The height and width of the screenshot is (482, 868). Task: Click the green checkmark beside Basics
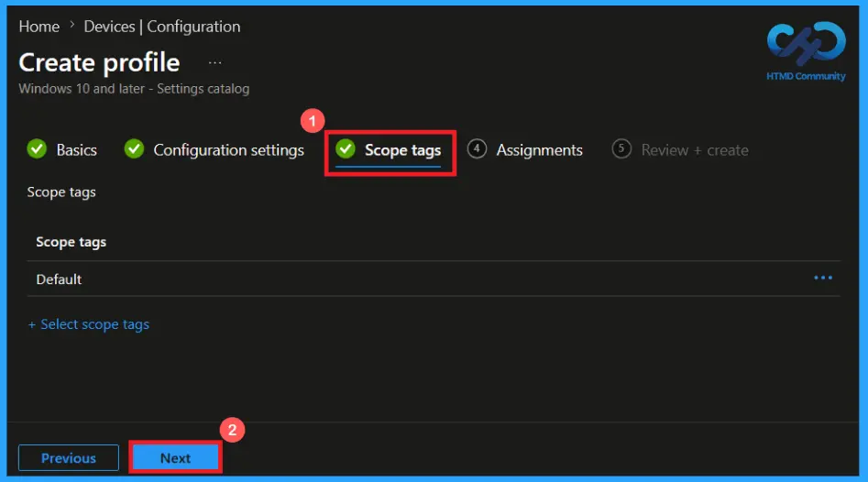(x=37, y=148)
